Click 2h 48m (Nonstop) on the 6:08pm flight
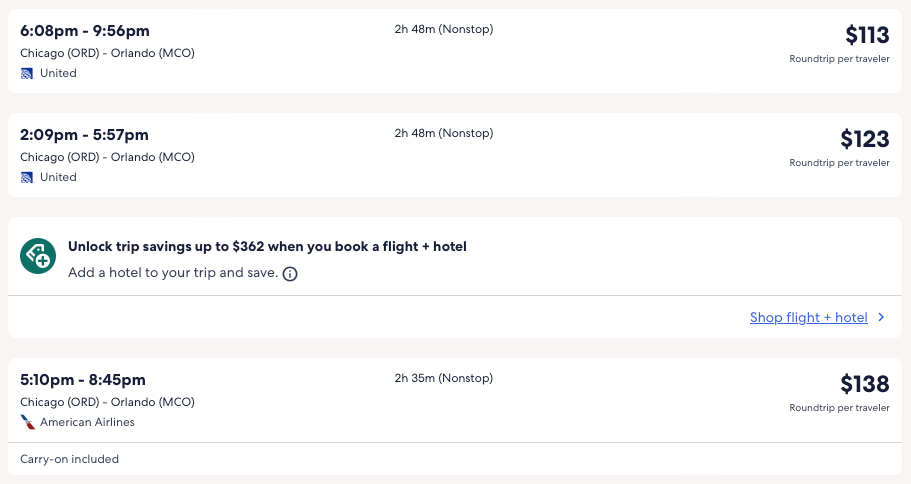911x484 pixels. point(443,29)
